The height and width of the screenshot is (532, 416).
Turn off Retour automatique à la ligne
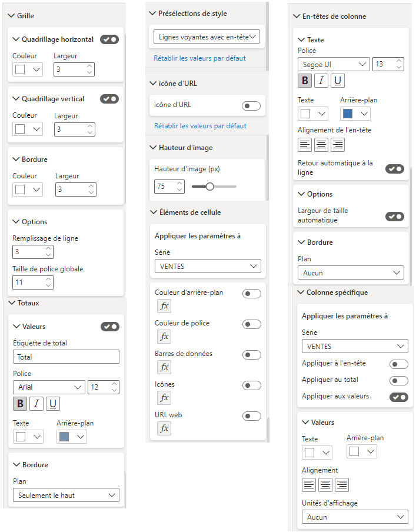click(x=395, y=169)
